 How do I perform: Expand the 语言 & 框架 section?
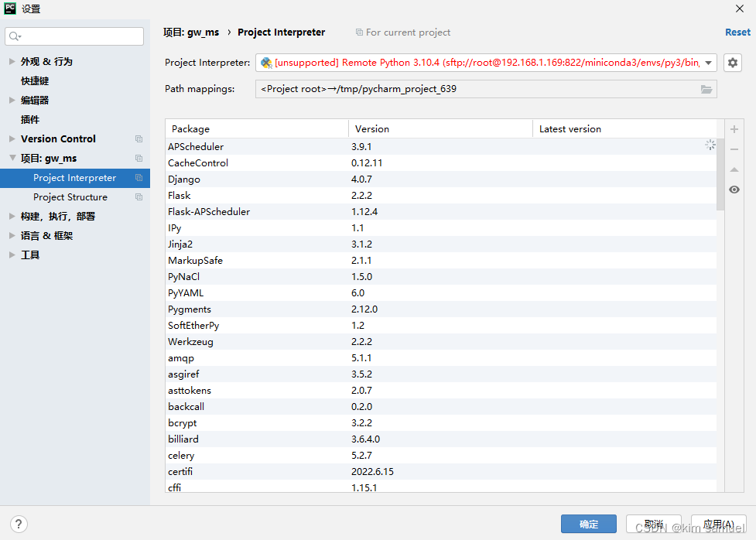click(x=12, y=235)
